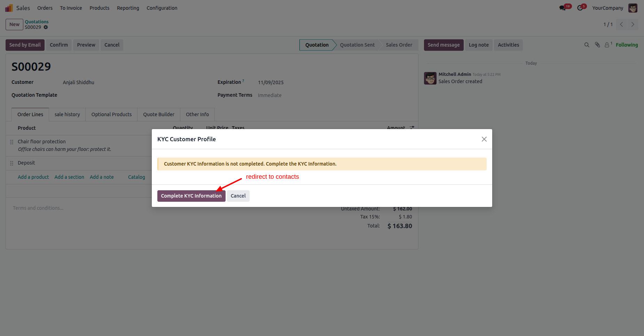Open the Configuration menu
Viewport: 644px width, 336px height.
[x=162, y=8]
